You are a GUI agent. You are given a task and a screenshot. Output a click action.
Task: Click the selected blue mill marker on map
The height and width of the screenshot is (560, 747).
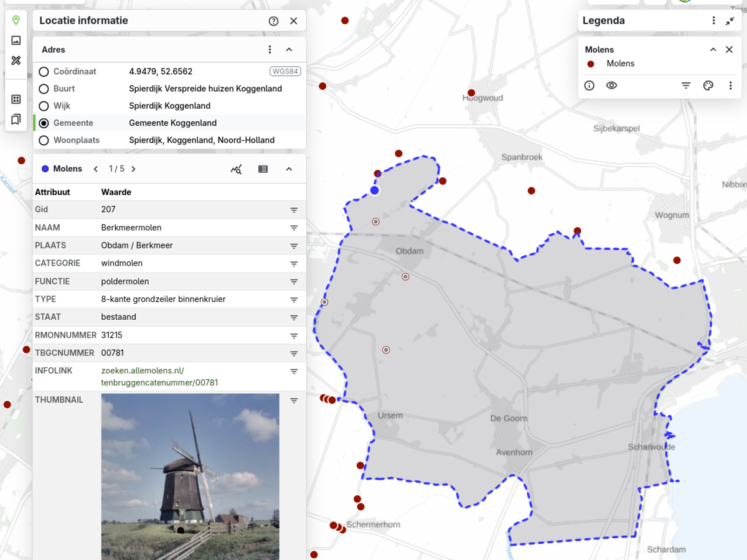374,190
